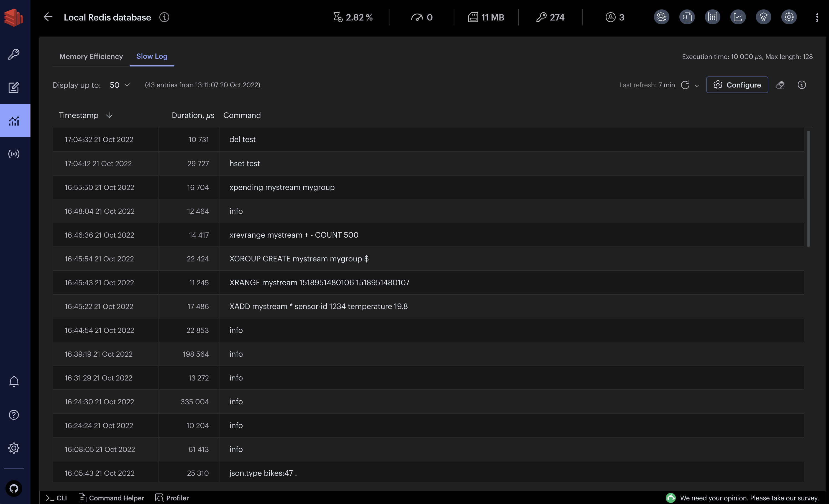Click the database info icon beside title
Screen dimensions: 829x504
164,17
